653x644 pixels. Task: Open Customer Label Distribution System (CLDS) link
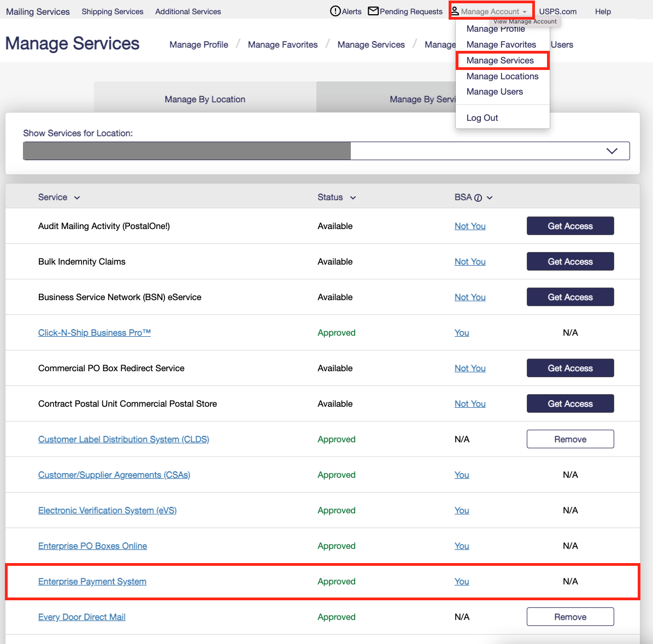[x=123, y=440]
